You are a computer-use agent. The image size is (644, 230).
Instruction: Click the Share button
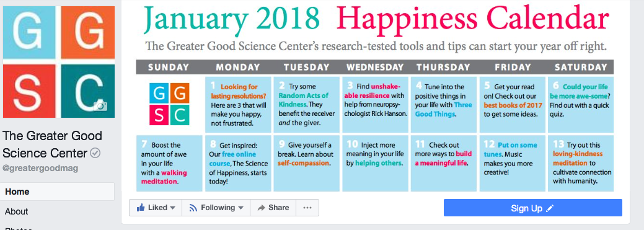tap(273, 208)
